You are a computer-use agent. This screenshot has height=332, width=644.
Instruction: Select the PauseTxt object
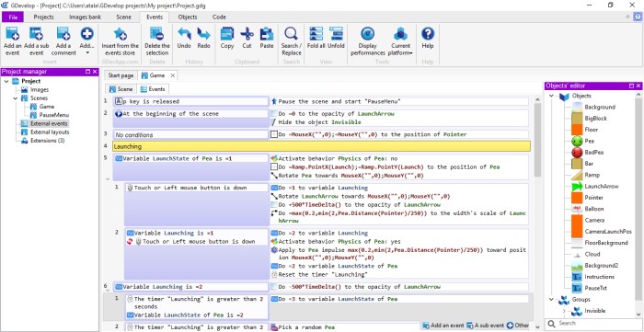(595, 288)
